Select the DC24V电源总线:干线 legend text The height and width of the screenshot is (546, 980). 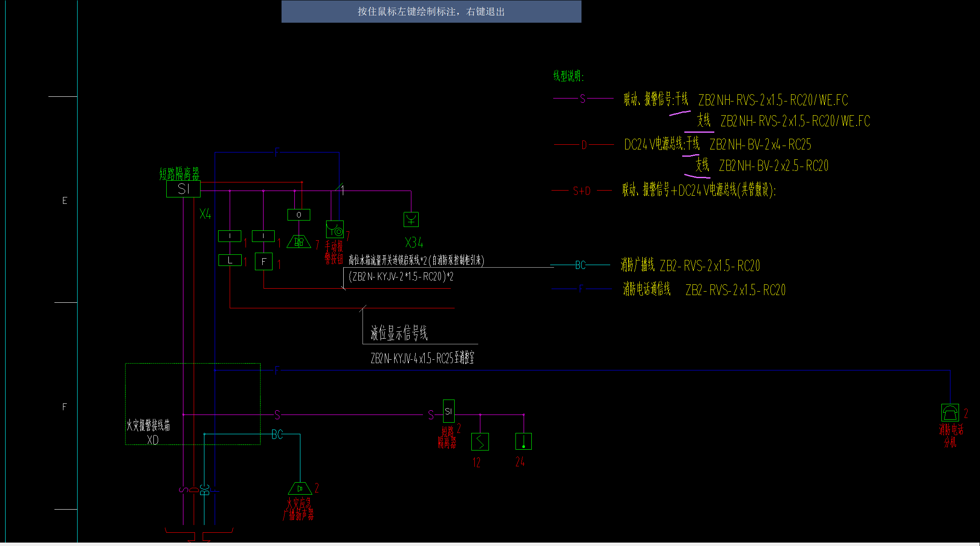tap(662, 144)
